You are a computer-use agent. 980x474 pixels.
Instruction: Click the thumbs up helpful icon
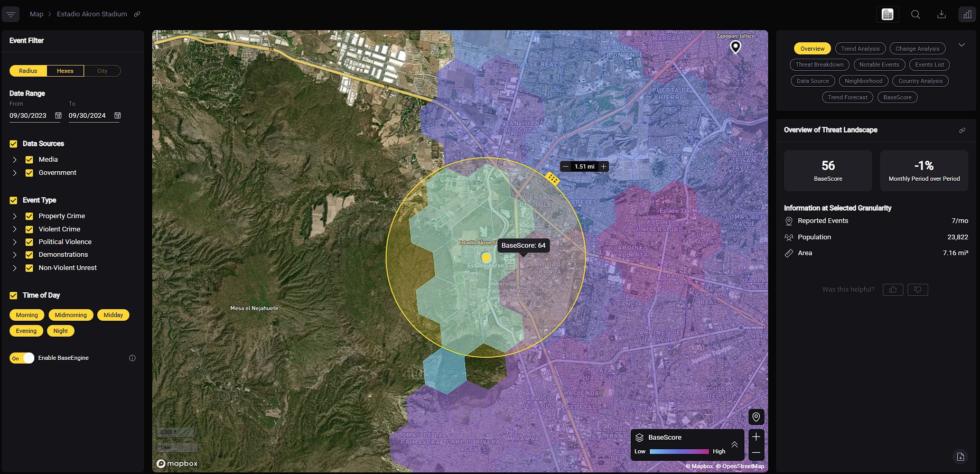click(x=893, y=290)
